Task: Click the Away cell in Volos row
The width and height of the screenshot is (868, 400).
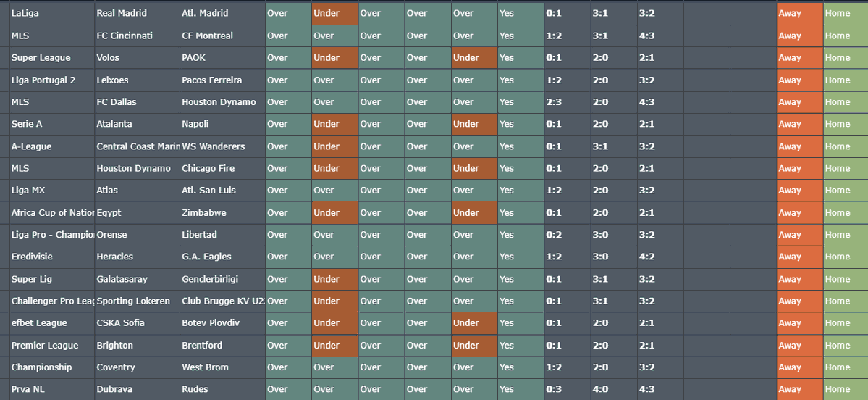Action: pos(800,58)
